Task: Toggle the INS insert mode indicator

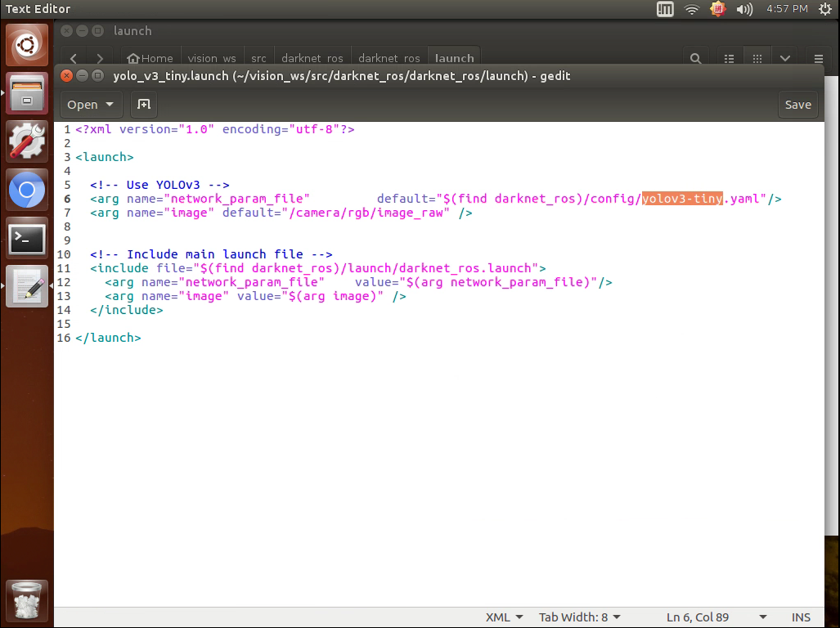Action: coord(801,617)
